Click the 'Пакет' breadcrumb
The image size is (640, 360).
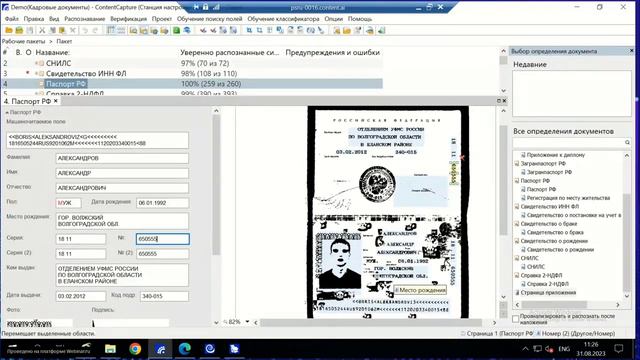pos(64,41)
